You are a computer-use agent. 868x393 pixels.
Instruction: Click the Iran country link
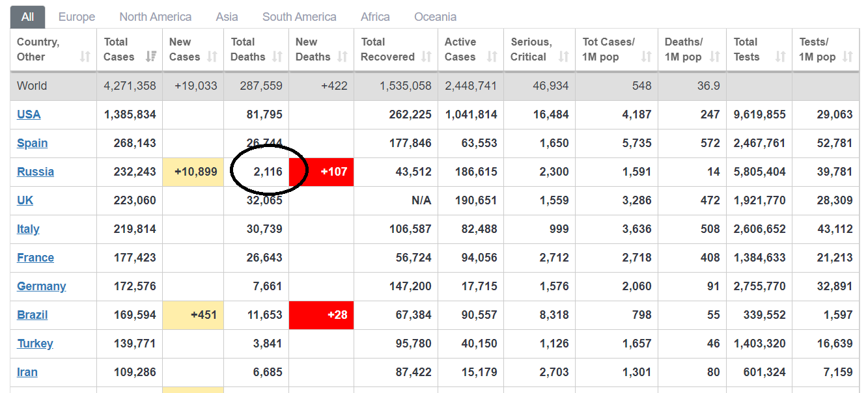[x=27, y=372]
